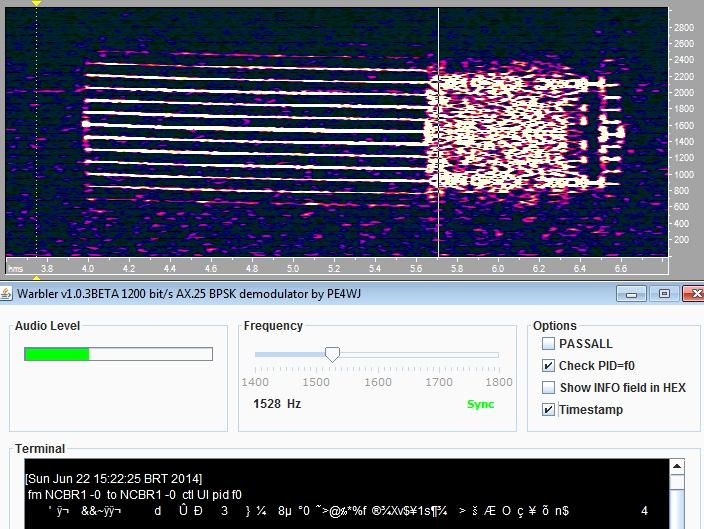
Task: Click the Warbler app icon in title bar
Action: [x=7, y=293]
